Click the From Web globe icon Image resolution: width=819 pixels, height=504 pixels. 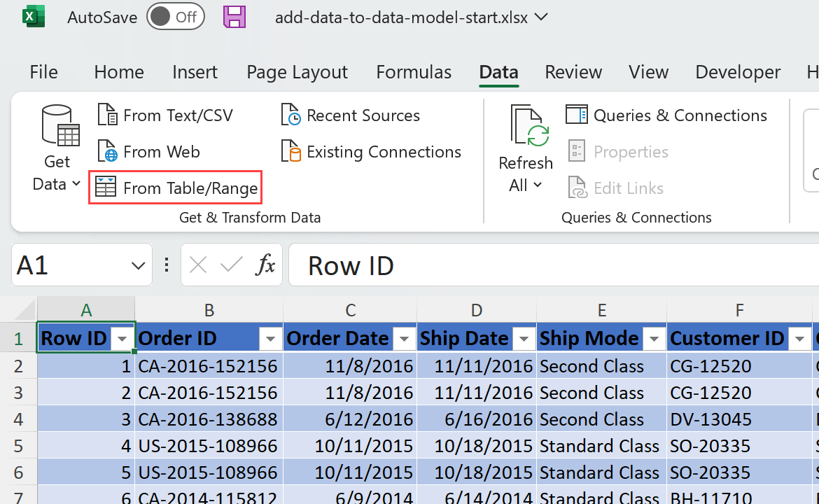(107, 152)
